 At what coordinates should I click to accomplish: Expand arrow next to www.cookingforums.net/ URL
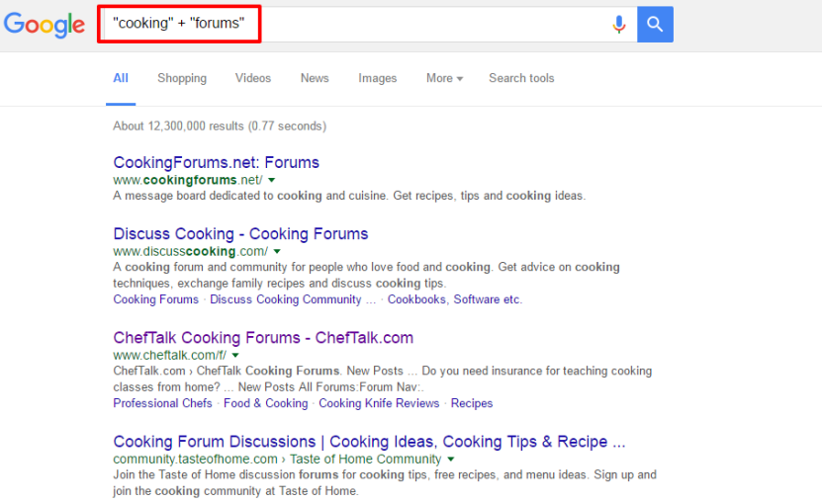pos(272,180)
